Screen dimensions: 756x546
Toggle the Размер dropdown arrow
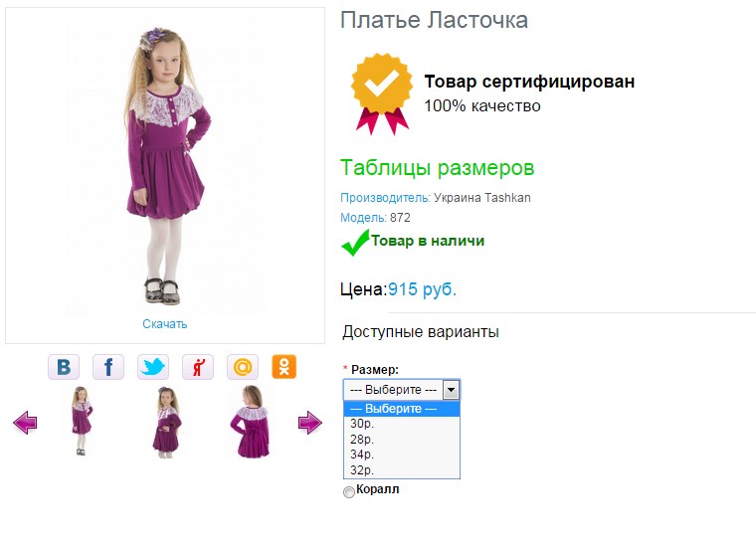[x=451, y=390]
